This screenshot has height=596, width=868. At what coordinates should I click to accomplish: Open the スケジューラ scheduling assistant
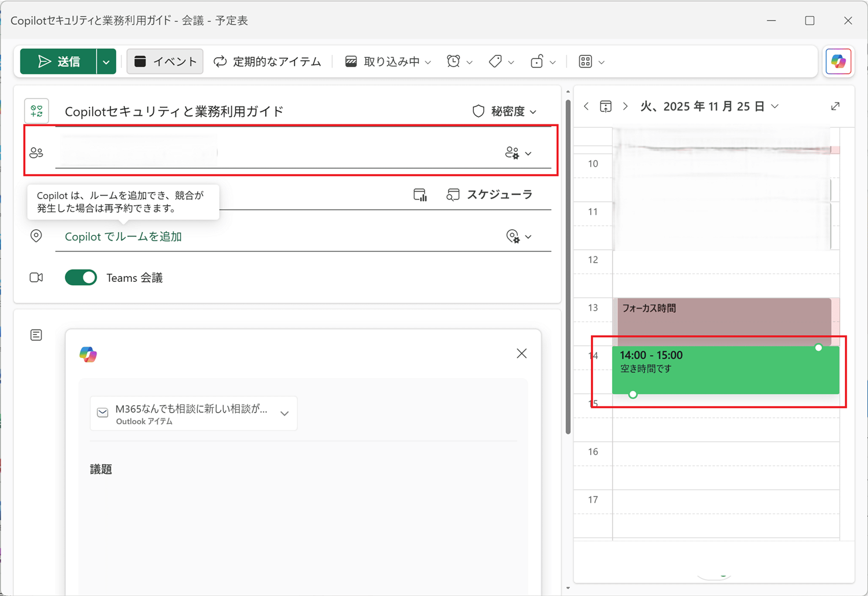coord(490,195)
